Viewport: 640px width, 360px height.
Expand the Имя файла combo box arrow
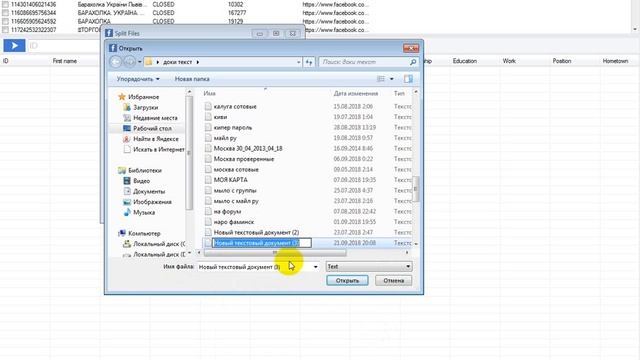[x=316, y=267]
